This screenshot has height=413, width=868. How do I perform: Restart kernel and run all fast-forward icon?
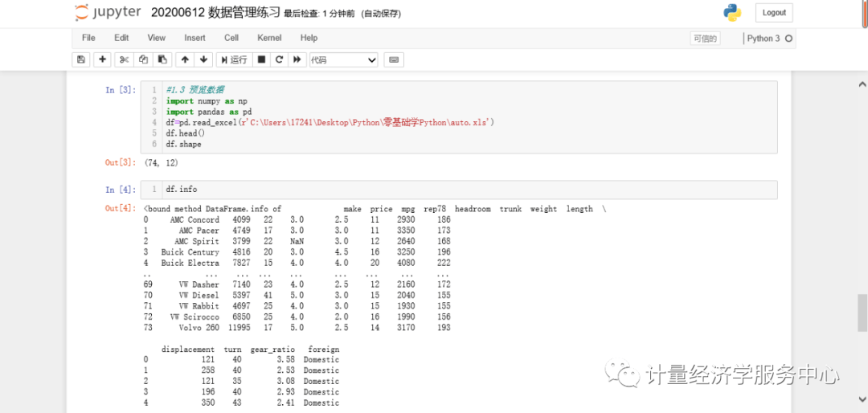(x=297, y=59)
